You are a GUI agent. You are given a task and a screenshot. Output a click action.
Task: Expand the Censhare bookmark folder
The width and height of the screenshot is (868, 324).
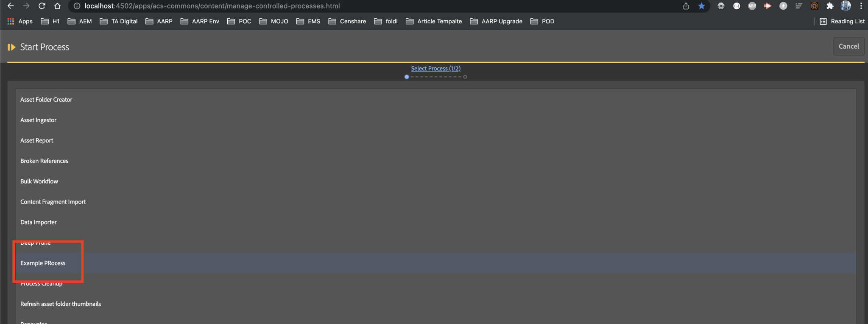pos(347,21)
